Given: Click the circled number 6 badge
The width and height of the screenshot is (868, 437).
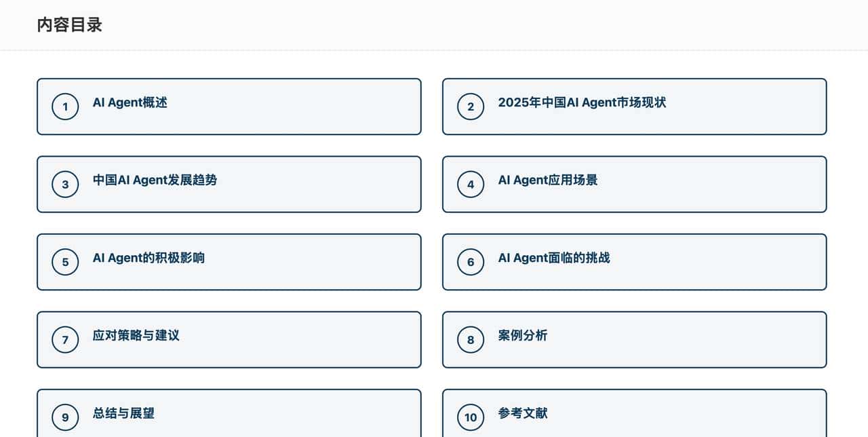Looking at the screenshot, I should (470, 262).
